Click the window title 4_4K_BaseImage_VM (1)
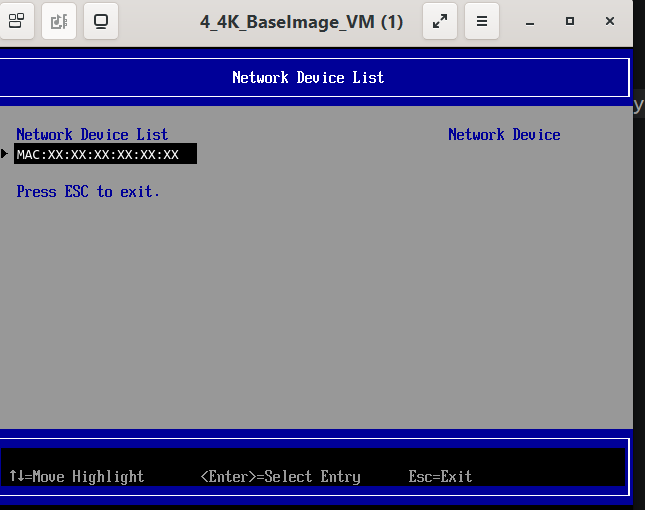 [x=302, y=22]
